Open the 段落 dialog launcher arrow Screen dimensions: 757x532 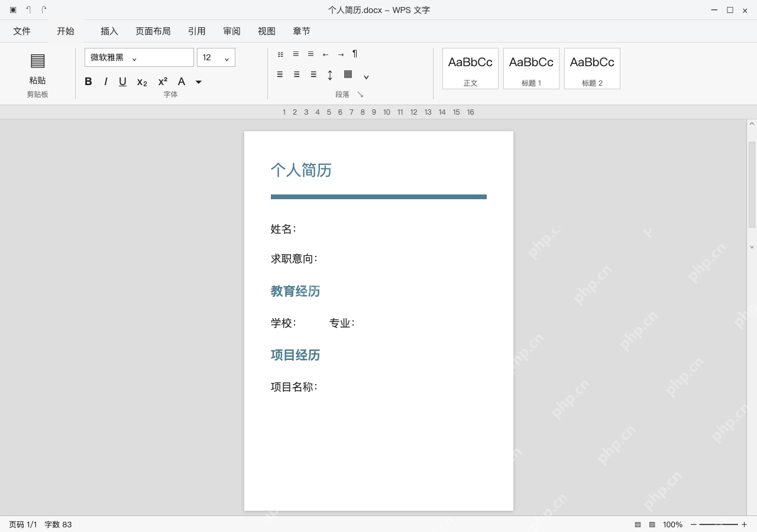(x=360, y=95)
